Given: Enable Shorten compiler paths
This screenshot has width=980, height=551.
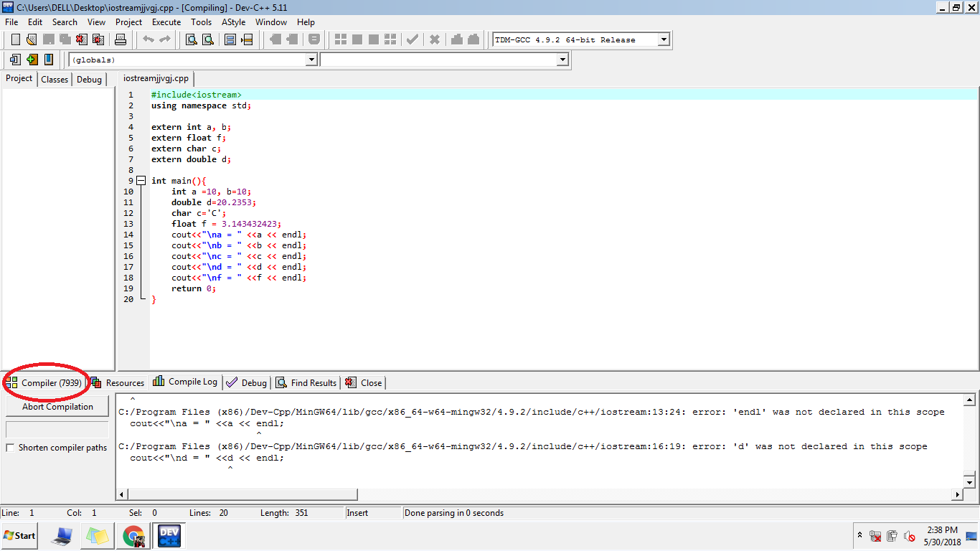Looking at the screenshot, I should [x=10, y=446].
